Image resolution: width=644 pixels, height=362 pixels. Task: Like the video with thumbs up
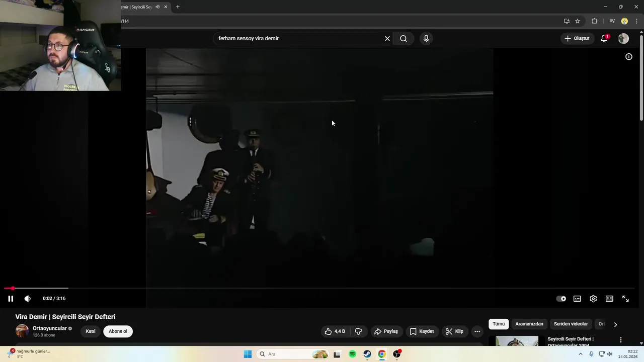(335, 331)
